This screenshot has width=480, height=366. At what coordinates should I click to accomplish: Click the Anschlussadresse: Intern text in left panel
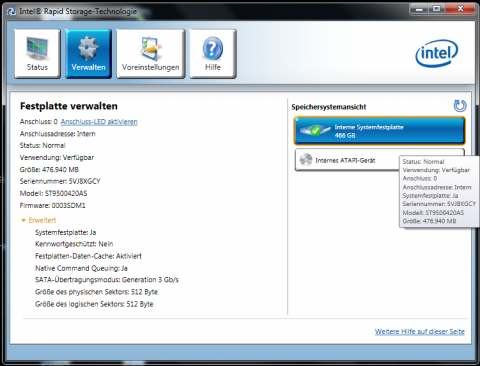[58, 134]
